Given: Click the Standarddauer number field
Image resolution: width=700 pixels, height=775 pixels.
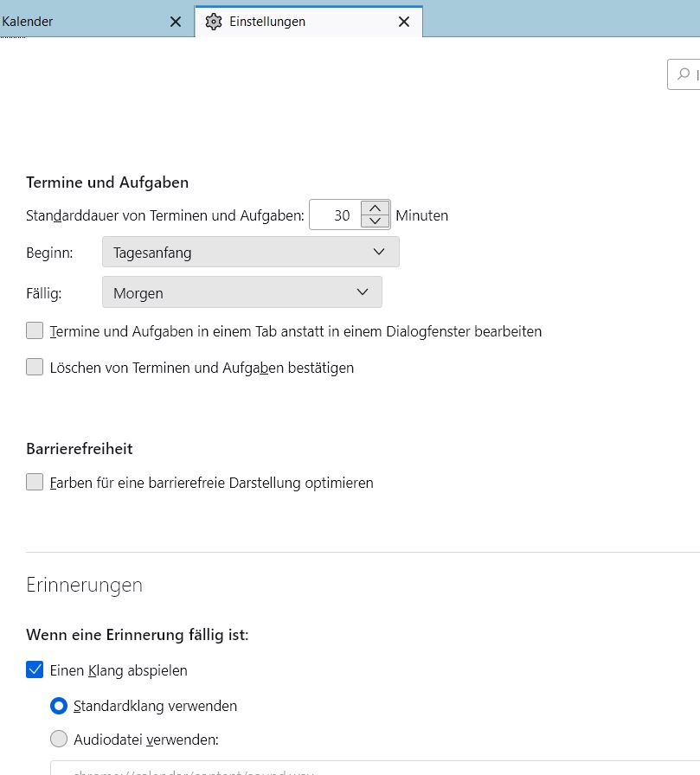Looking at the screenshot, I should pyautogui.click(x=337, y=215).
